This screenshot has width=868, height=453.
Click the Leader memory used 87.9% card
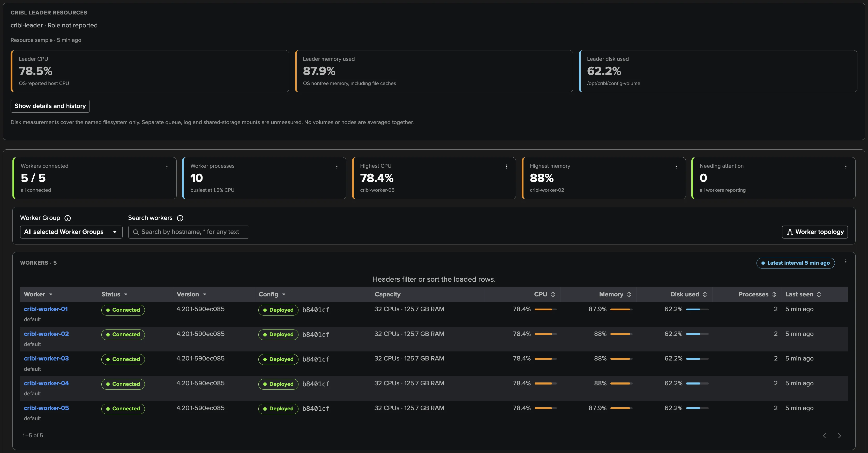coord(434,71)
